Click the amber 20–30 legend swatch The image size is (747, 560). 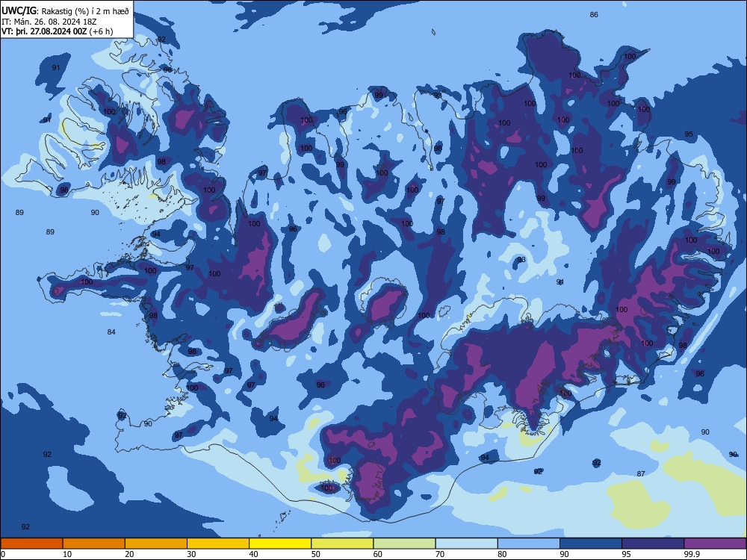[x=156, y=544]
